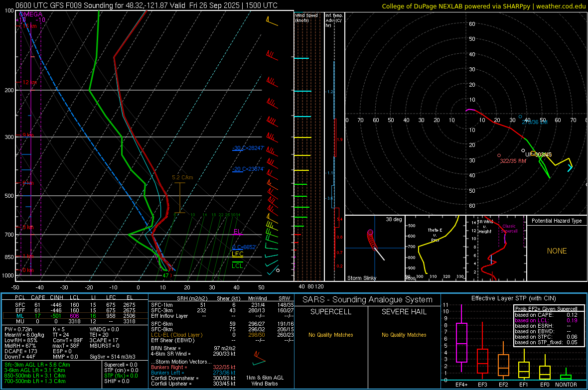The height and width of the screenshot is (390, 588).
Task: Open the weather.cod.edu NEXLAB credit text
Action: point(483,6)
